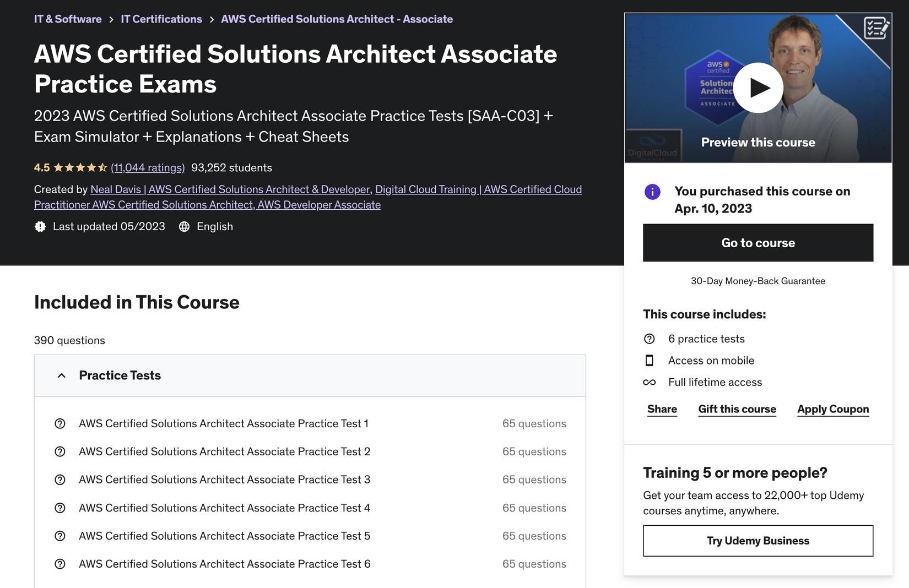This screenshot has height=588, width=909.
Task: Click Gift this course
Action: [x=737, y=409]
